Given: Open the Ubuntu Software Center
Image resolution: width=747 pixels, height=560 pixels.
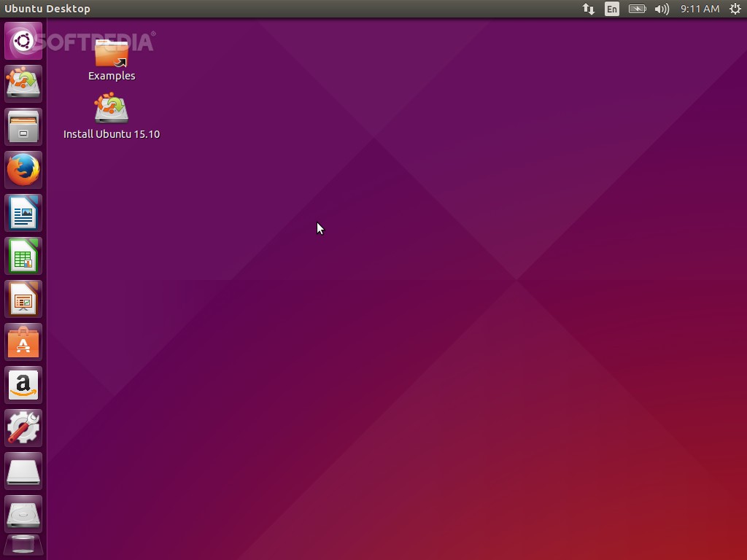Looking at the screenshot, I should (x=23, y=341).
